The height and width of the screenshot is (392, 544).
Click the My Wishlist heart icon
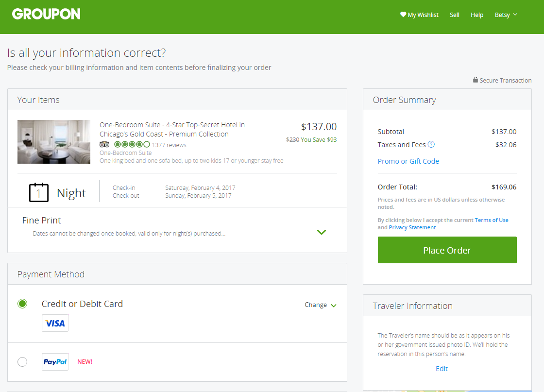(403, 15)
